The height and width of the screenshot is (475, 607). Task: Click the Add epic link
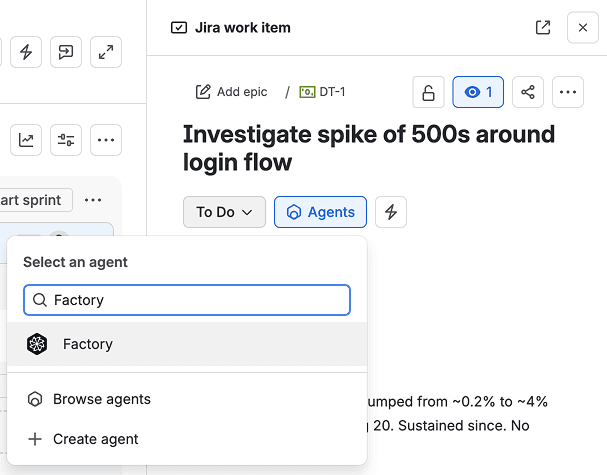[x=231, y=92]
